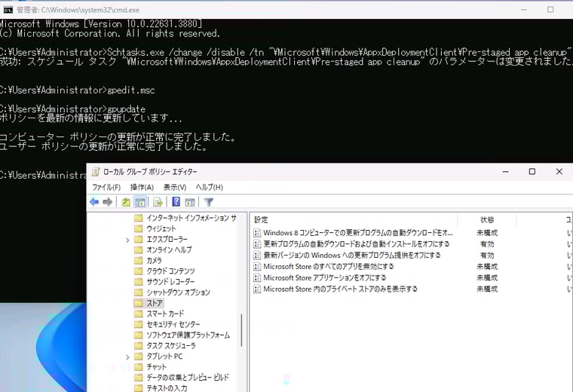Select オンライン ヘルプ in the tree
The image size is (573, 392).
click(169, 250)
